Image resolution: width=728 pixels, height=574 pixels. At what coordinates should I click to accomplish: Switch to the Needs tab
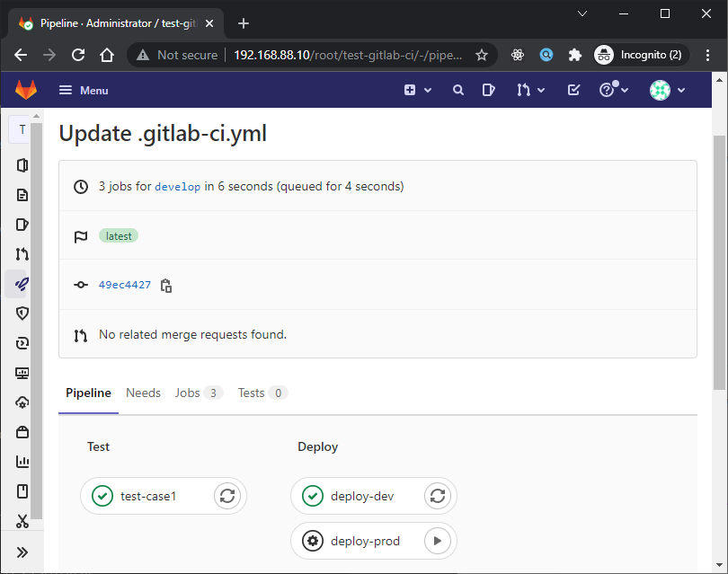143,393
